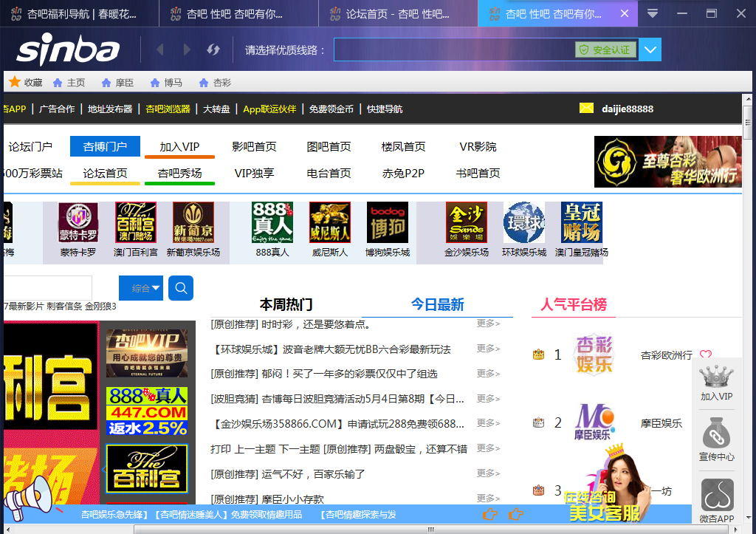The image size is (756, 534).
Task: Switch to the 论坛首页 browser tab
Action: click(x=398, y=13)
